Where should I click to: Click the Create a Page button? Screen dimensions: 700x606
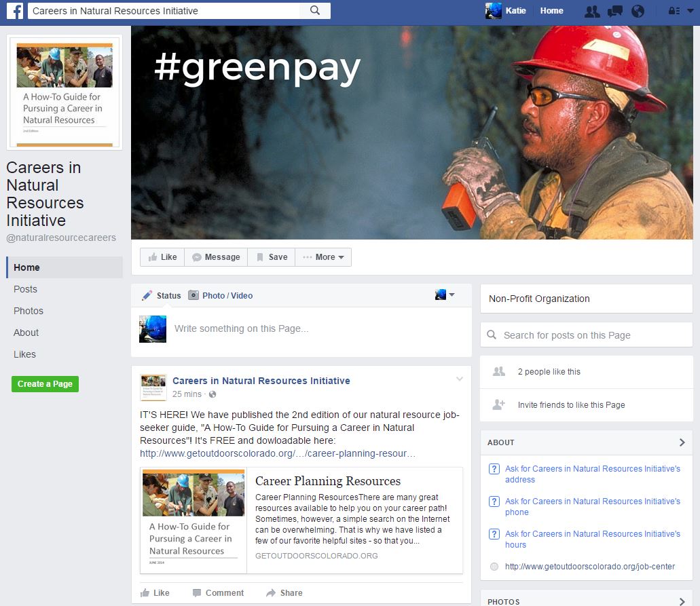click(45, 383)
